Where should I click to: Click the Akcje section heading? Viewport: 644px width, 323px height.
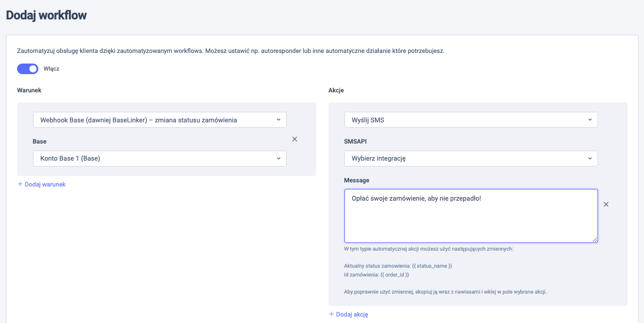(x=336, y=90)
